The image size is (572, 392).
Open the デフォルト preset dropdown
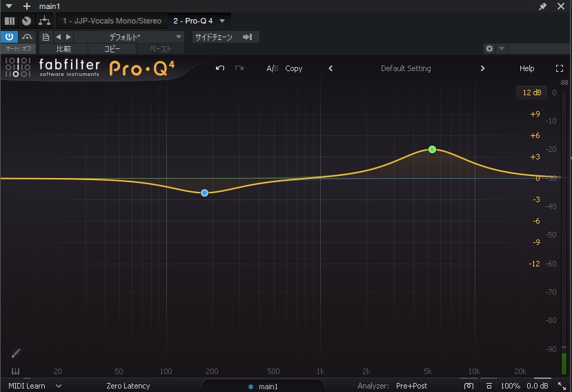(128, 37)
